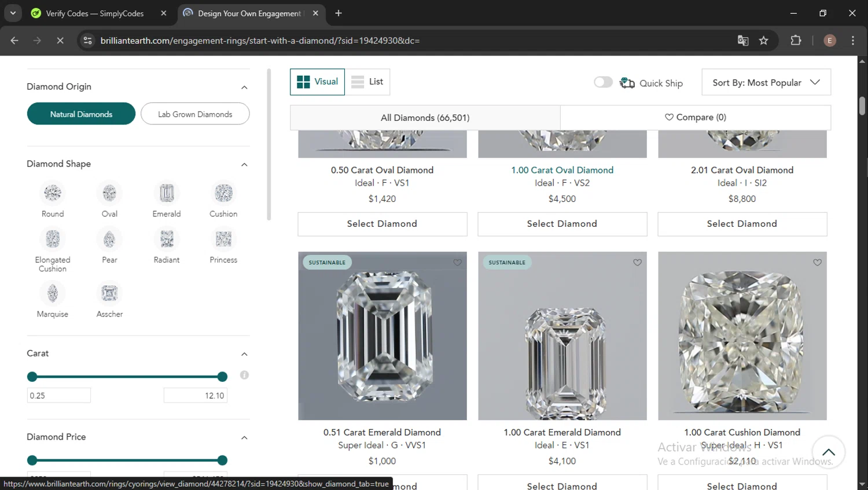Viewport: 868px width, 490px height.
Task: Collapse the Carat filter section
Action: (x=244, y=354)
